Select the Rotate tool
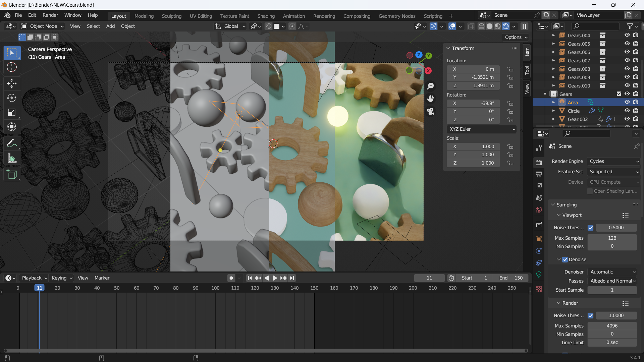Viewport: 644px width, 362px height. click(x=12, y=98)
